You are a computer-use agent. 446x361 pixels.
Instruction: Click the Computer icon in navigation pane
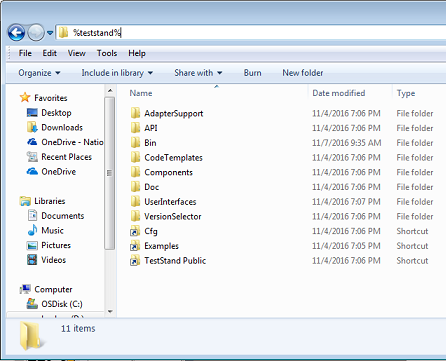(25, 289)
